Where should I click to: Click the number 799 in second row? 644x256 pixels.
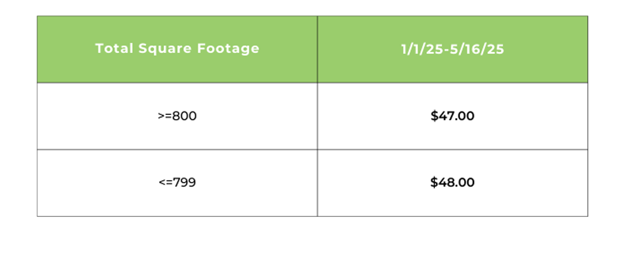pyautogui.click(x=184, y=183)
